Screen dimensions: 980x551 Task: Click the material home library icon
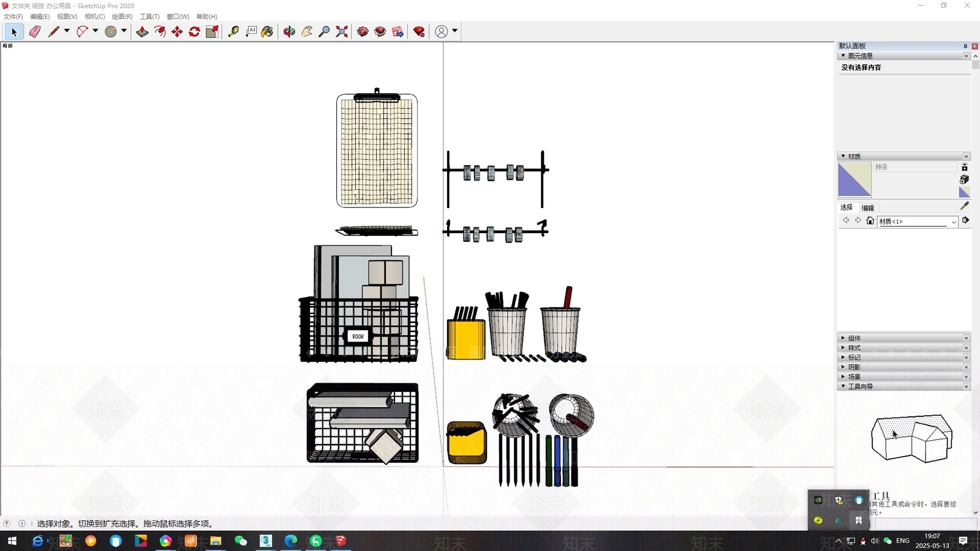click(x=870, y=220)
